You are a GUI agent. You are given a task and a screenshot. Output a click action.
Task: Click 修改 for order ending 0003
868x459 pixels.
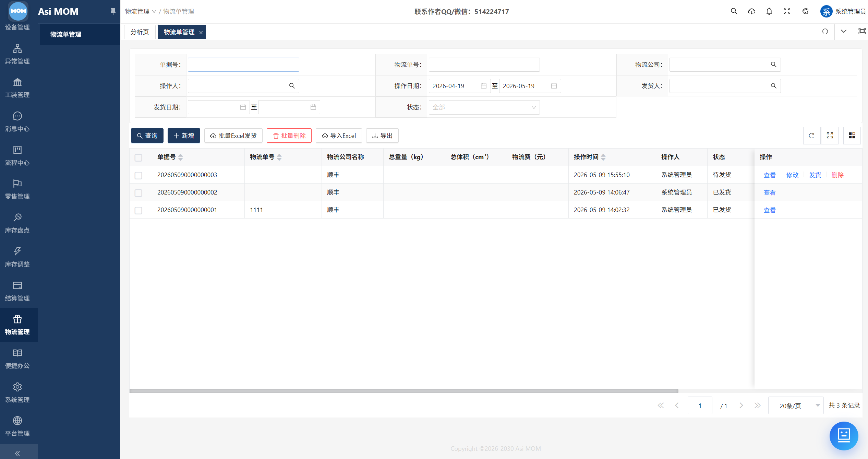(x=792, y=175)
